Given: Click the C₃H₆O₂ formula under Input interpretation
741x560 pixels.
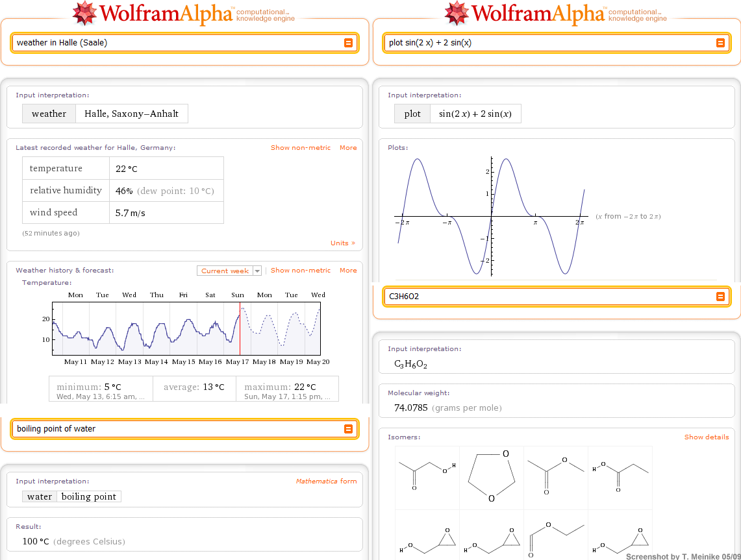Looking at the screenshot, I should (x=410, y=365).
